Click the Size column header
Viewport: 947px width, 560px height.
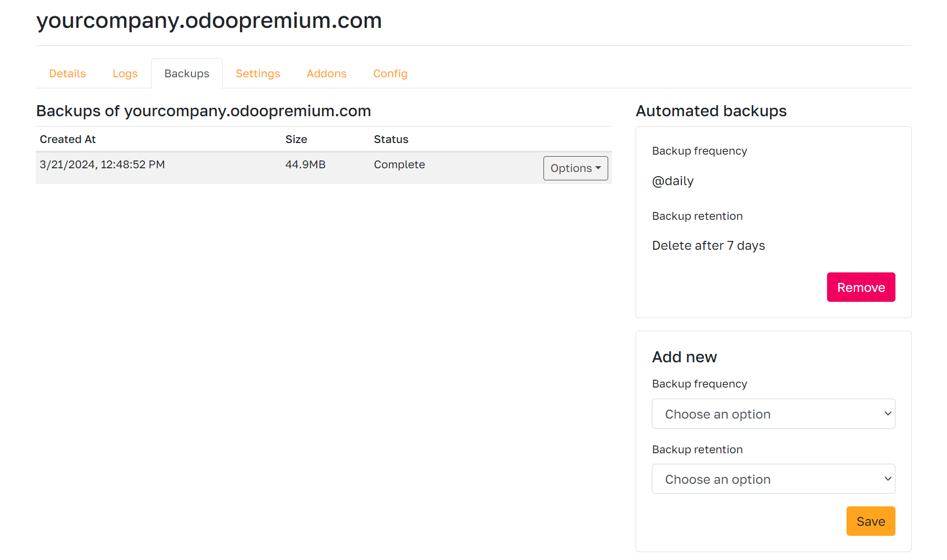tap(296, 139)
